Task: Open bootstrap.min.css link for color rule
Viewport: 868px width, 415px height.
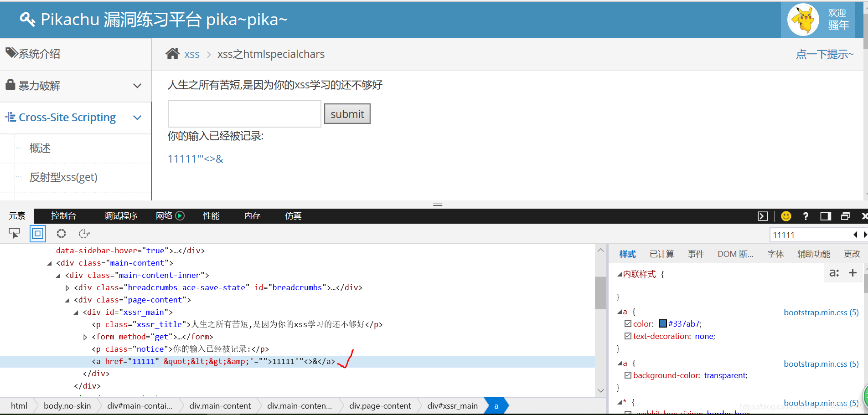Action: click(821, 313)
